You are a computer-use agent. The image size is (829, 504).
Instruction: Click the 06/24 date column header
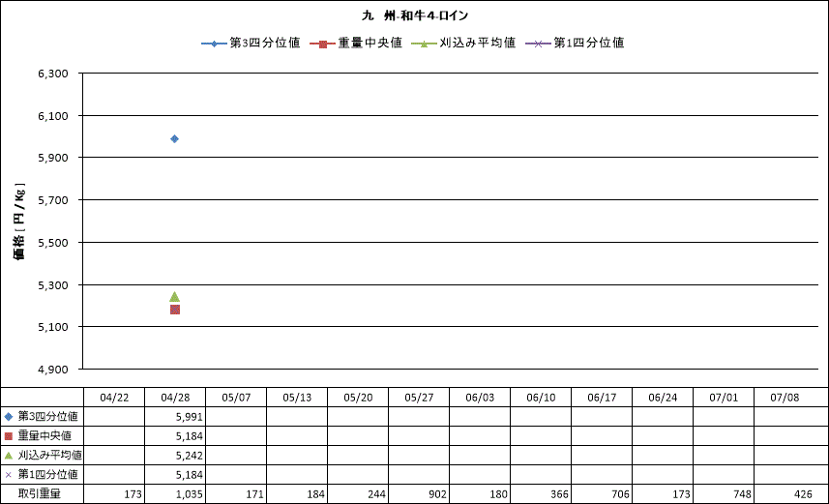pyautogui.click(x=663, y=398)
